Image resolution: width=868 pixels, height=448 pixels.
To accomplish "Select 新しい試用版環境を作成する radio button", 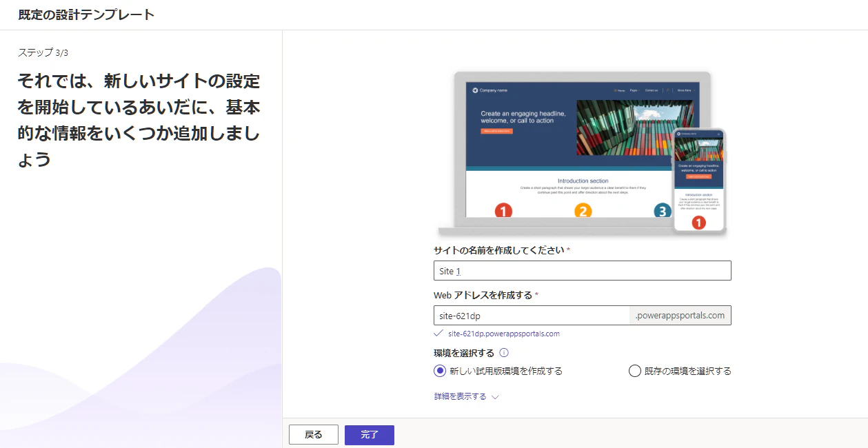I will [441, 371].
